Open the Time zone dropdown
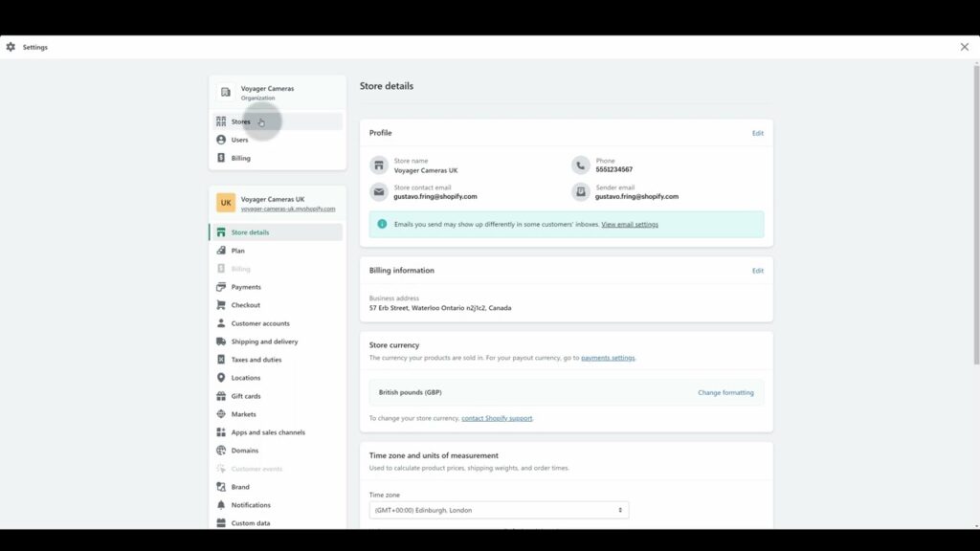980x551 pixels. tap(499, 511)
